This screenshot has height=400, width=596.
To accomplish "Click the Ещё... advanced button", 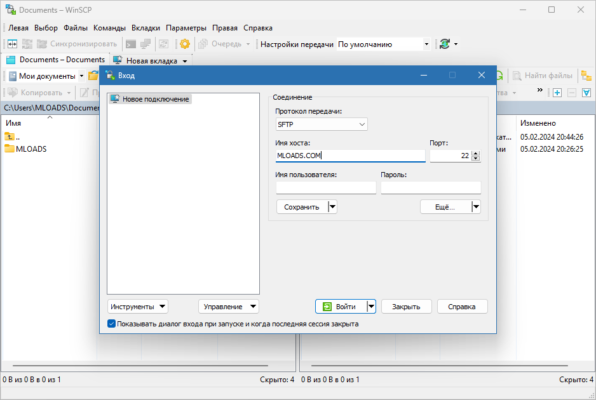I will [x=445, y=207].
